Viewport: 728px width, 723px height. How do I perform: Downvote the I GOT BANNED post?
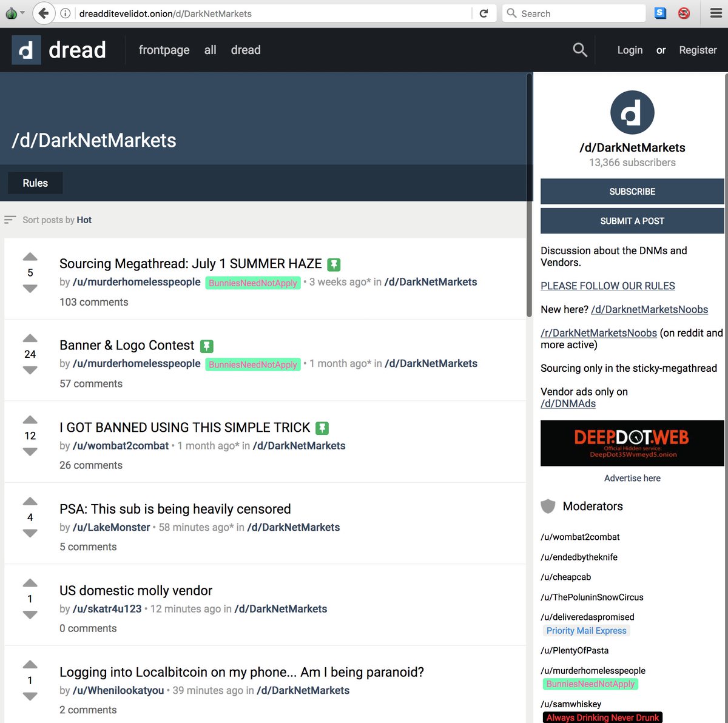(x=30, y=452)
